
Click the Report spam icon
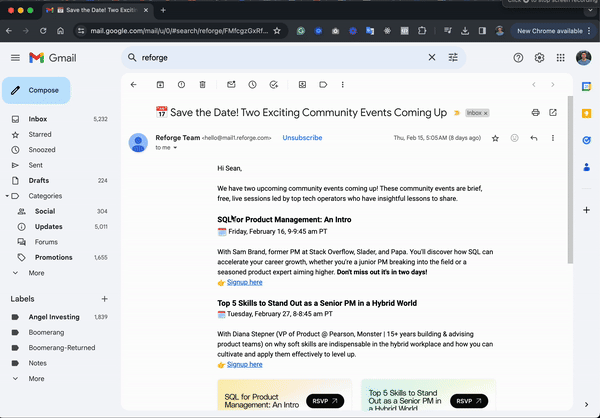(x=180, y=85)
